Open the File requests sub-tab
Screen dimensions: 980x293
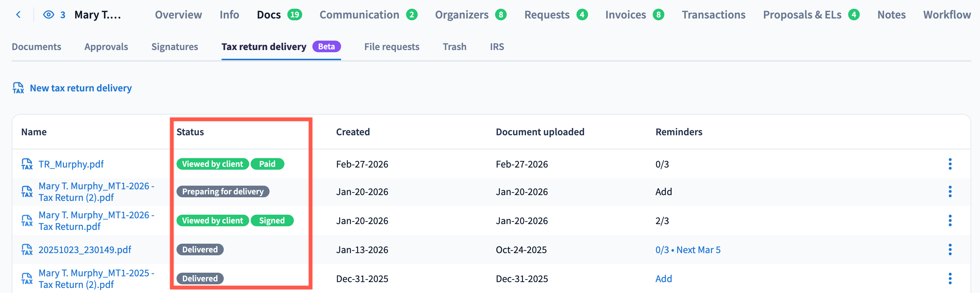(x=392, y=47)
